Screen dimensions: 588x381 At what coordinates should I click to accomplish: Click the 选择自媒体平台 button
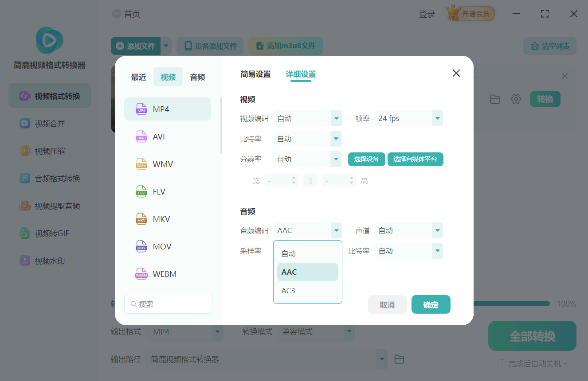tap(416, 159)
